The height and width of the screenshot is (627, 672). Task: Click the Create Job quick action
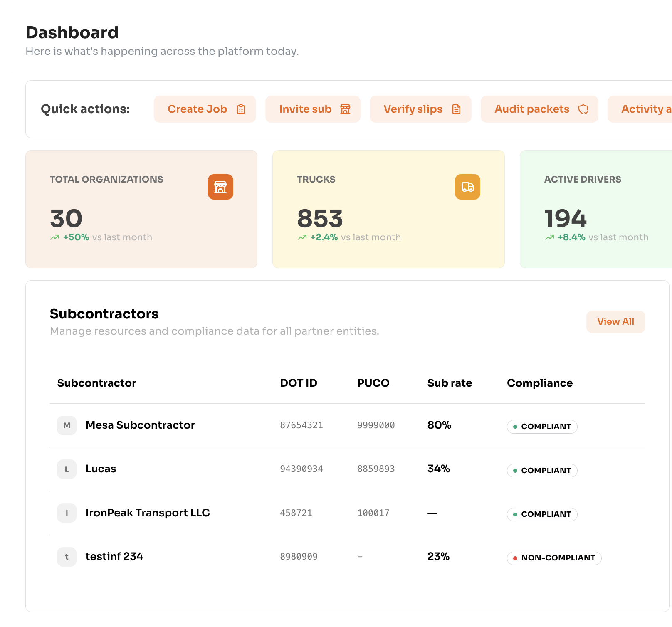[x=205, y=109]
